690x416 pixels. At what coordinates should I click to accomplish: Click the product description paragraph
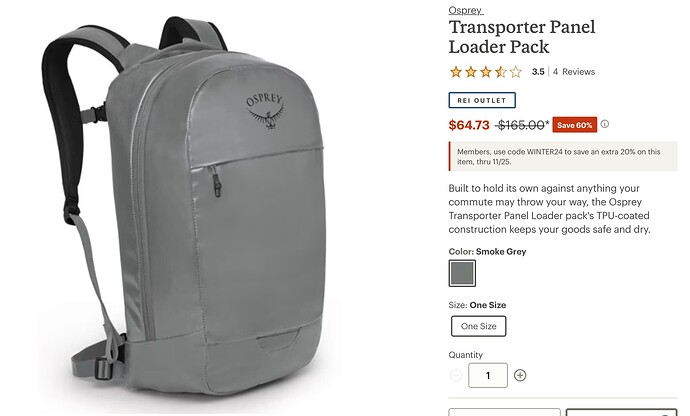(x=549, y=209)
